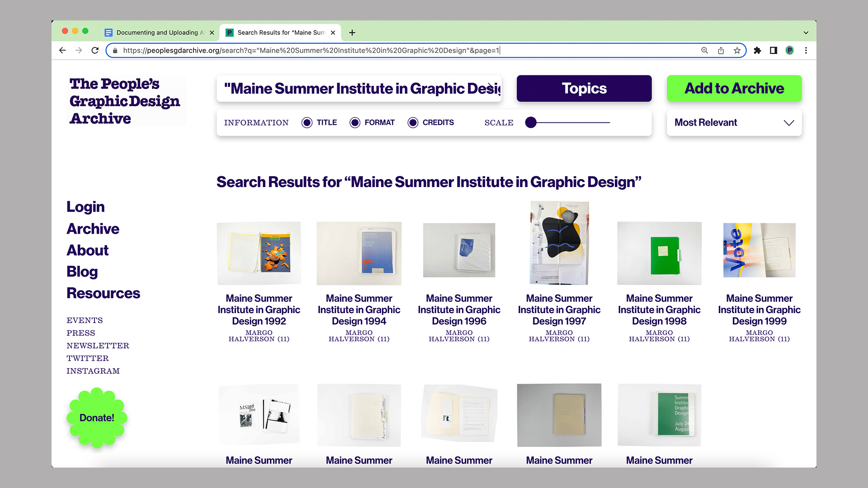Open Chrome three-dot menu
Image resolution: width=868 pixels, height=488 pixels.
pyautogui.click(x=806, y=50)
